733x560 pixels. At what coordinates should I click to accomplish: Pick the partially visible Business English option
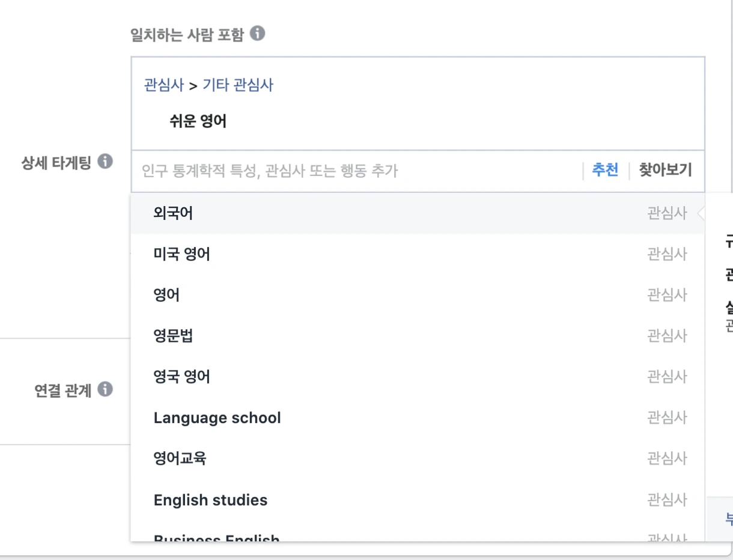coord(216,536)
